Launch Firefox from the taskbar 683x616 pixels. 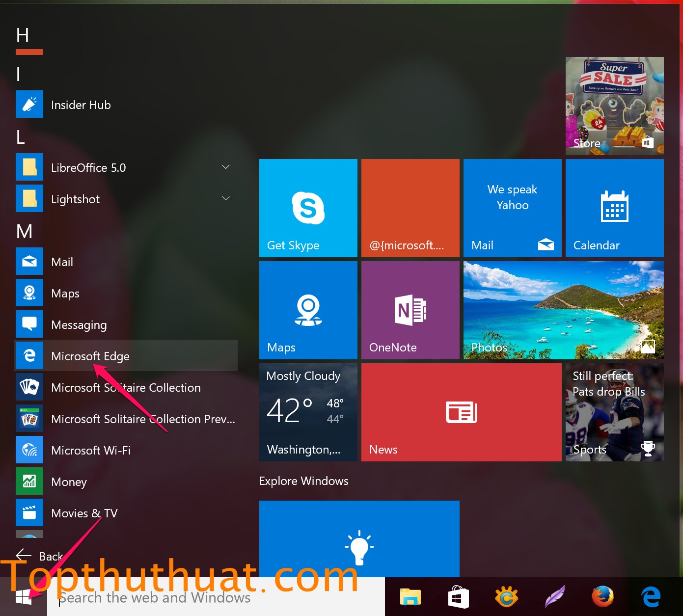603,597
